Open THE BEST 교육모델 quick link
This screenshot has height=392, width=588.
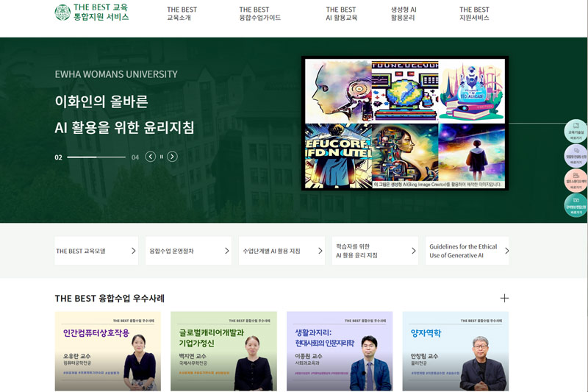[x=97, y=251]
